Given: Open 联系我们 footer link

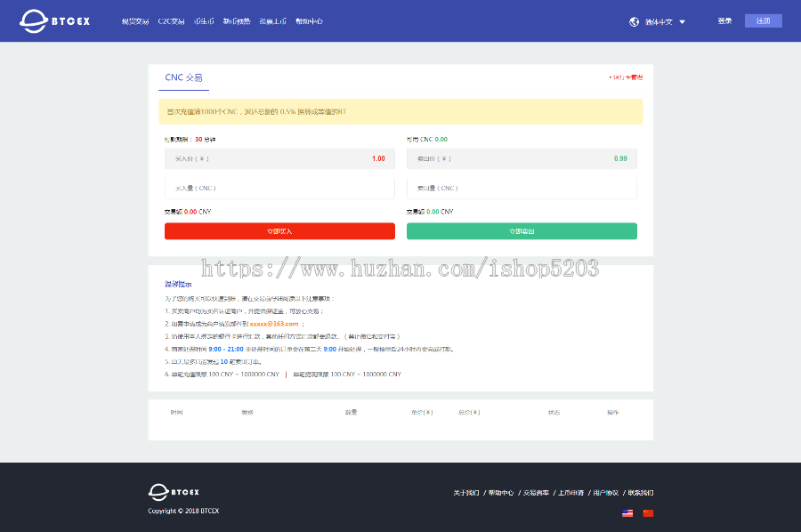Looking at the screenshot, I should tap(641, 493).
